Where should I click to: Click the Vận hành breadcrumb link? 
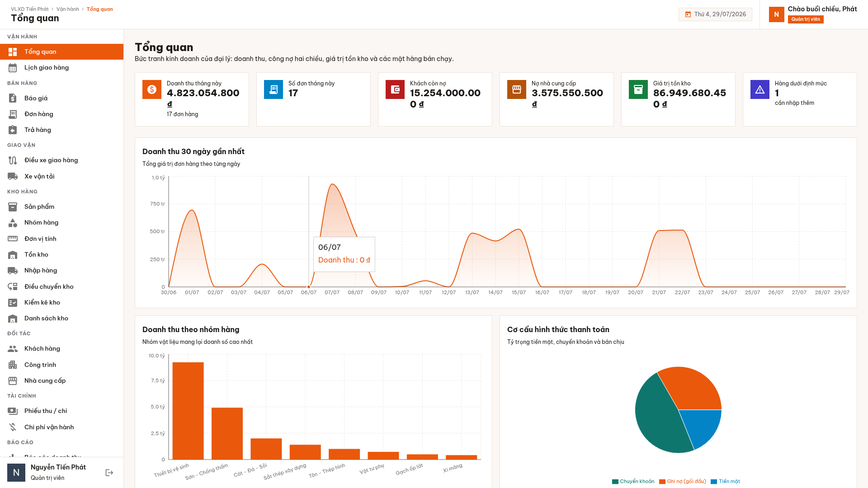68,9
